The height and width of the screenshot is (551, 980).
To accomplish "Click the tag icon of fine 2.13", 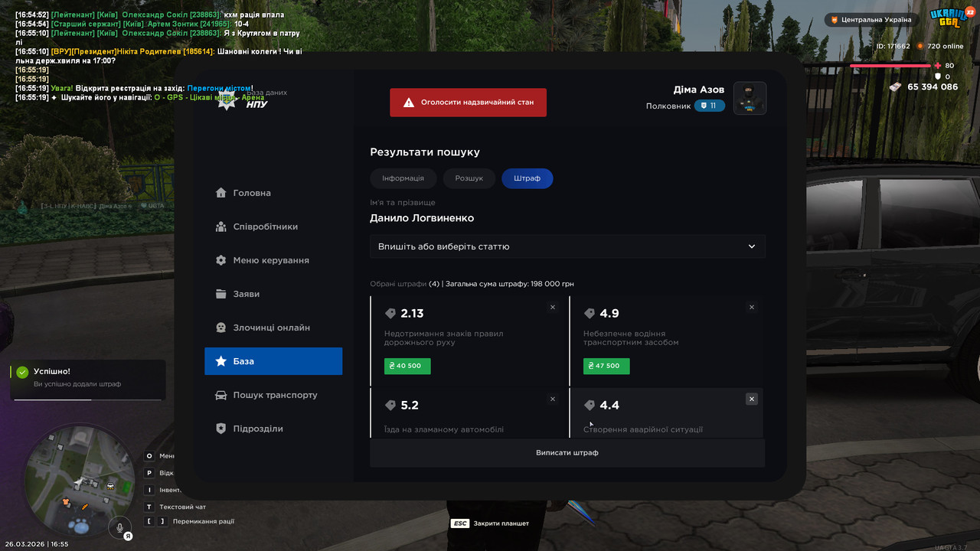I will 390,314.
